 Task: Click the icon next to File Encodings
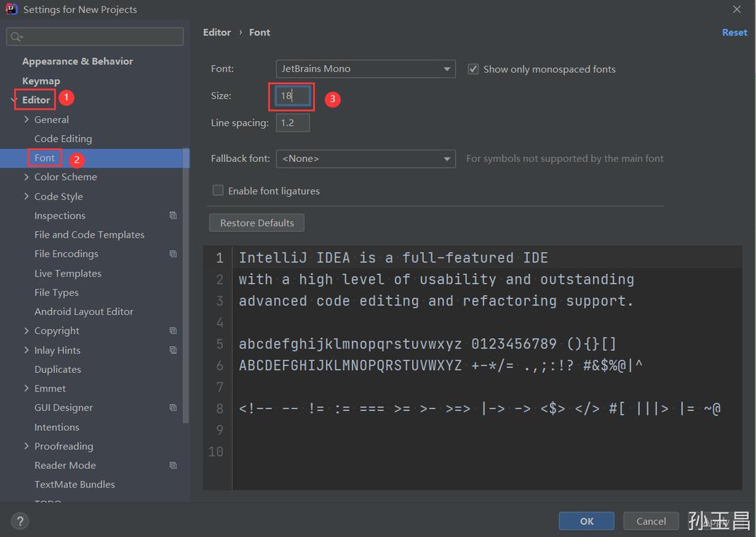[x=173, y=253]
